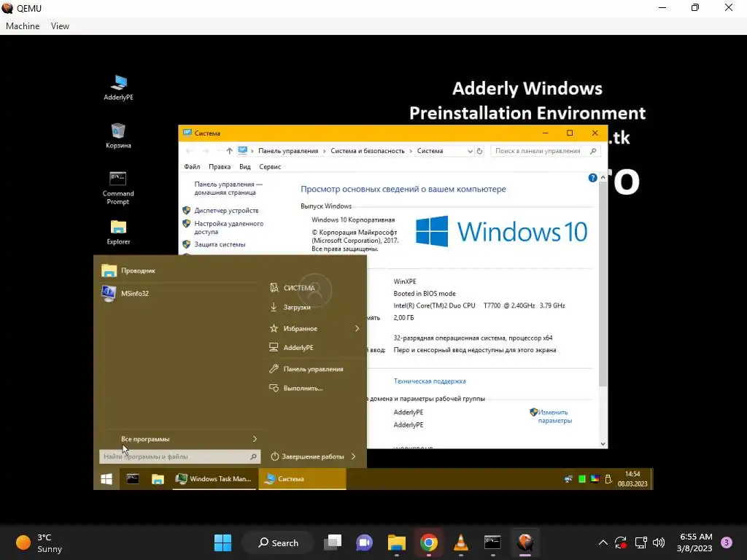Switch to Windows Task Manager taskbar button
747x560 pixels.
click(214, 479)
